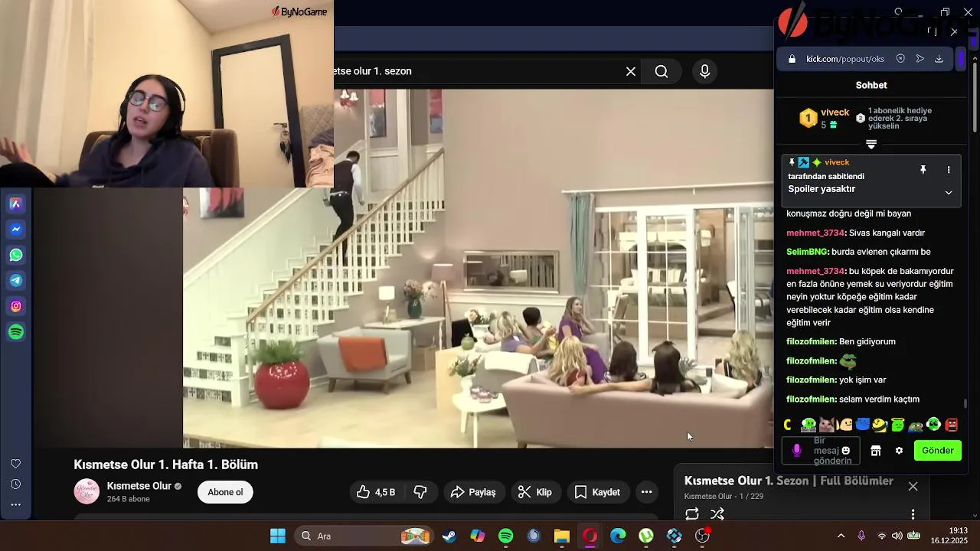
Task: Open Windows Start menu
Action: coord(278,536)
